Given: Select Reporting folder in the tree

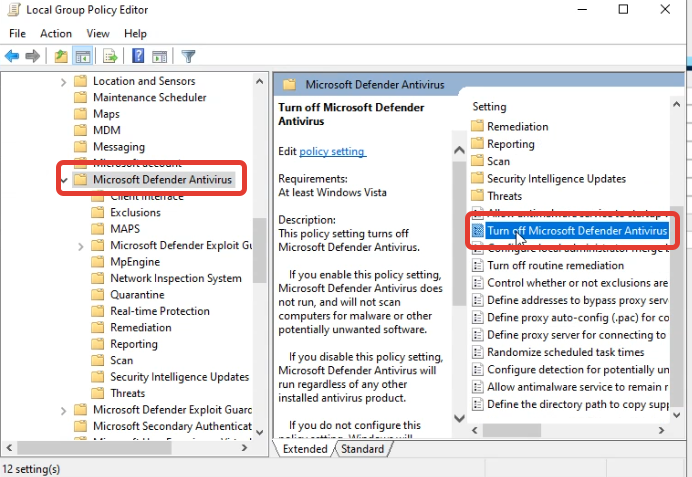Looking at the screenshot, I should coord(134,344).
